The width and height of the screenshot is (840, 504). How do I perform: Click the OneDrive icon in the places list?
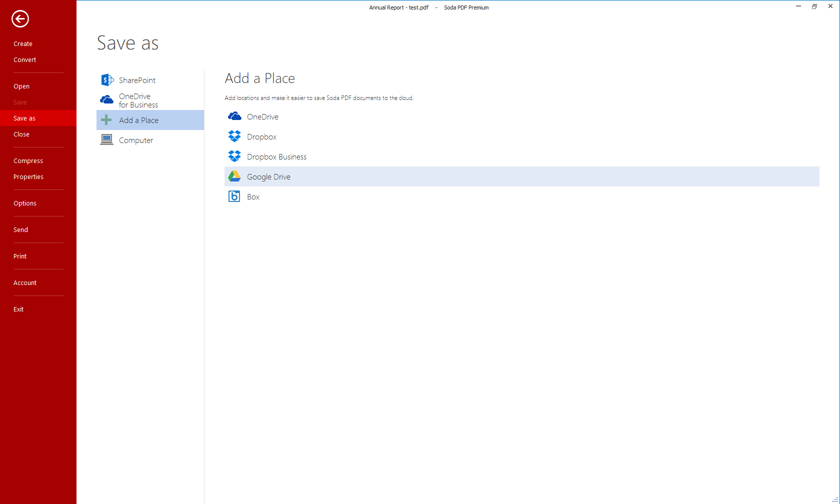pos(234,116)
